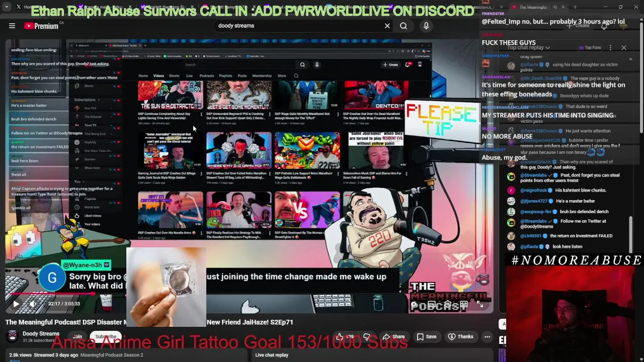Click the inner page search magnifier button
The width and height of the screenshot is (644, 362).
point(302,64)
